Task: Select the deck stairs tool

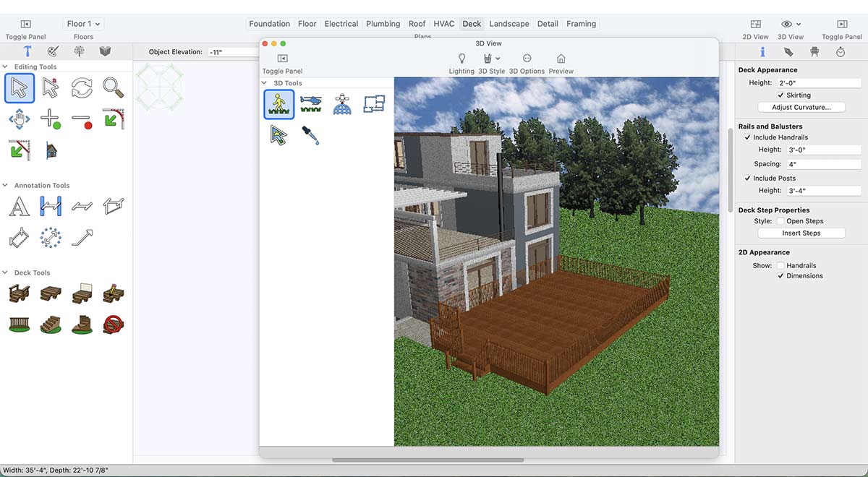Action: tap(50, 323)
